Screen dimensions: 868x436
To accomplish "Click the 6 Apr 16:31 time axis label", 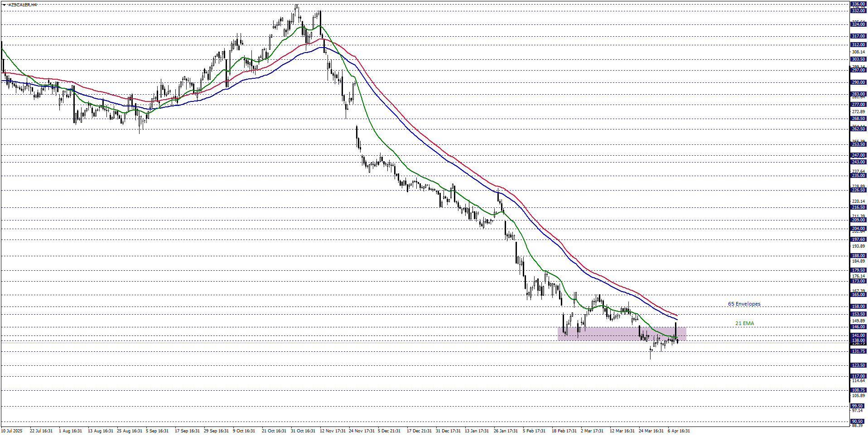I will 679,431.
